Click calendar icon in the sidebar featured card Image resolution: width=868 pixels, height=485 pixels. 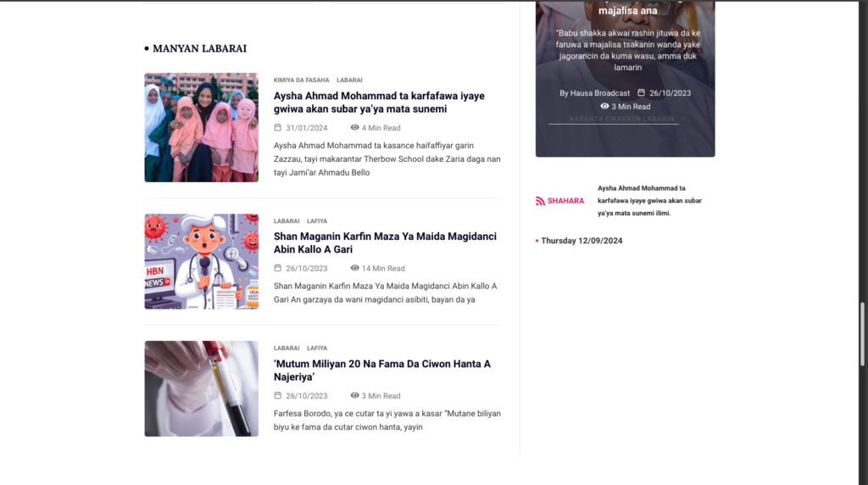[641, 92]
